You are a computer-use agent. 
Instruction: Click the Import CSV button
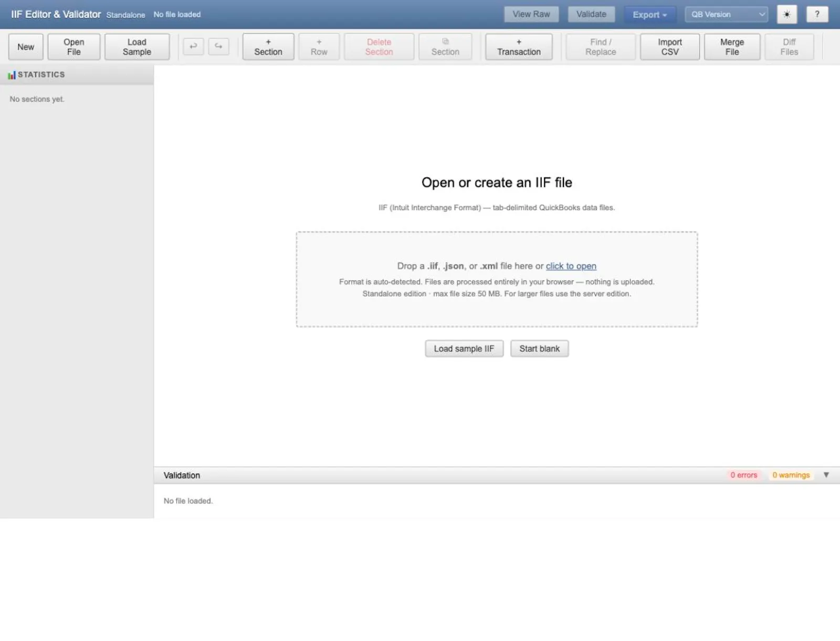pos(670,47)
